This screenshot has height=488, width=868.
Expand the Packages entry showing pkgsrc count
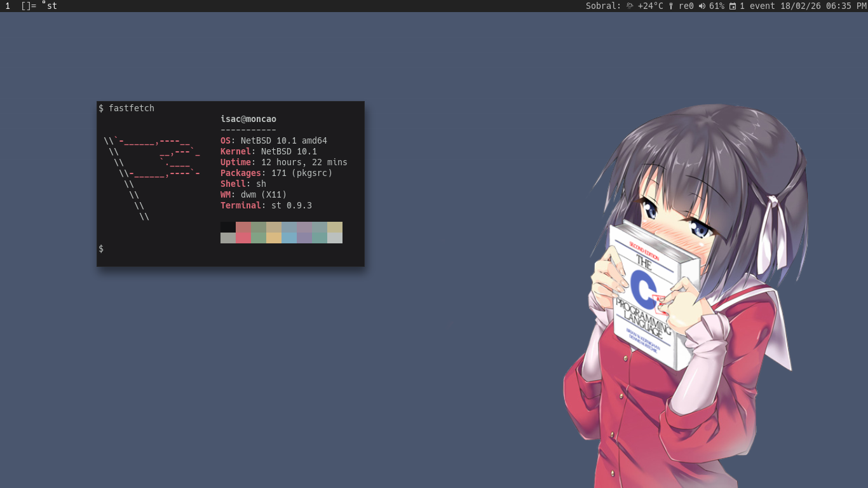click(276, 173)
